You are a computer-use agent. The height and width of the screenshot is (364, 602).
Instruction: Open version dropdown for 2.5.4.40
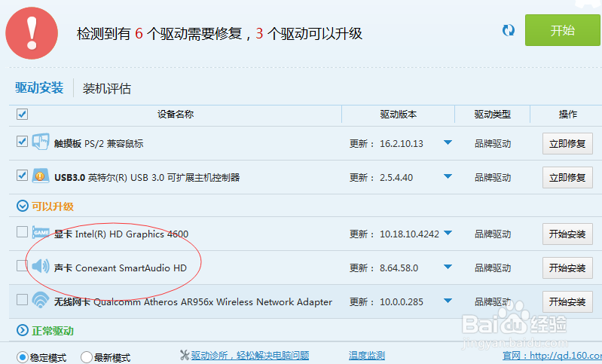[x=448, y=176]
